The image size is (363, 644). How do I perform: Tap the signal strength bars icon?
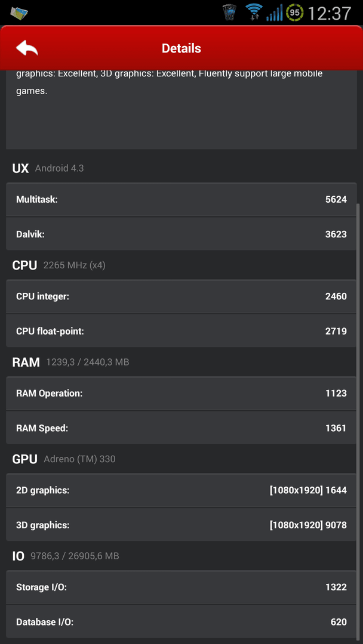tap(274, 13)
